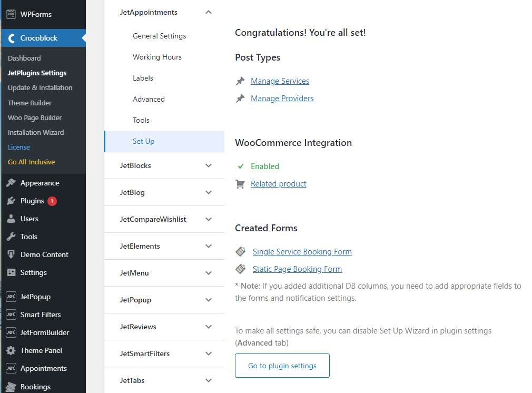Click the Tools wrench icon
Viewport: 532px width, 393px height.
pos(11,237)
